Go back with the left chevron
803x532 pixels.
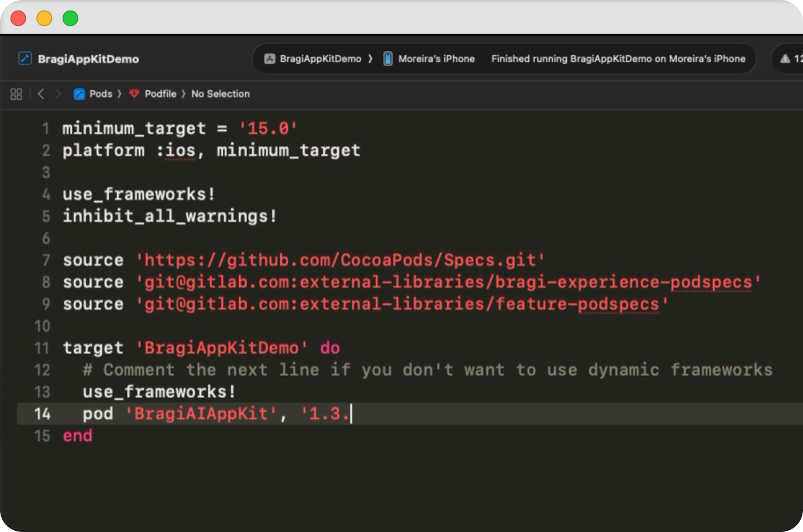click(41, 94)
